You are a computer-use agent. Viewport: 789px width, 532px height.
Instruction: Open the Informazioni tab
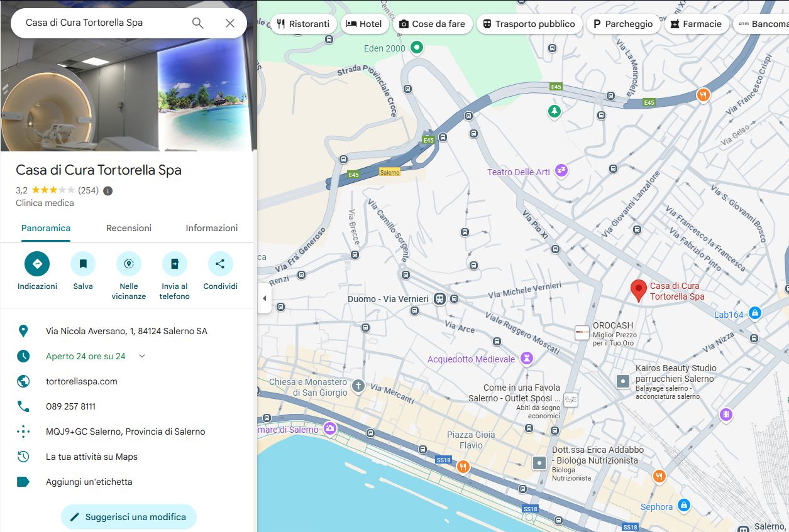pos(212,228)
